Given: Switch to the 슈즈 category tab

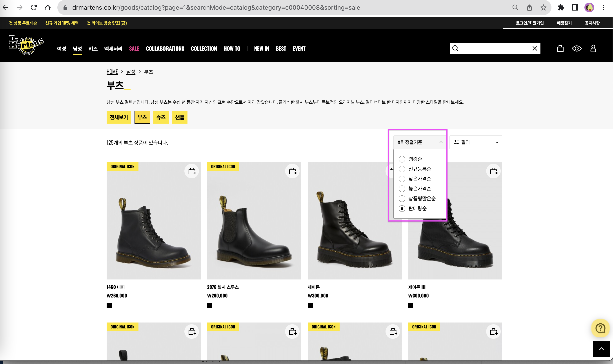Looking at the screenshot, I should click(x=161, y=117).
